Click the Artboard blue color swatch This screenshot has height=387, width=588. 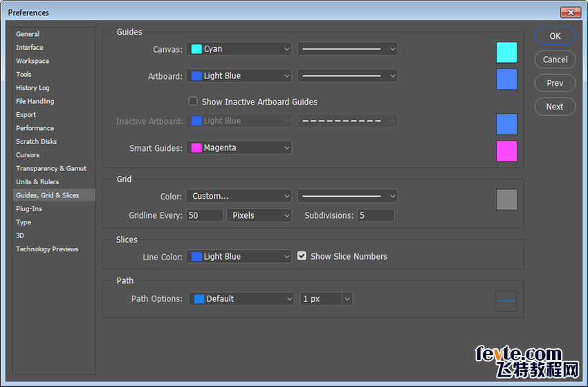click(506, 79)
